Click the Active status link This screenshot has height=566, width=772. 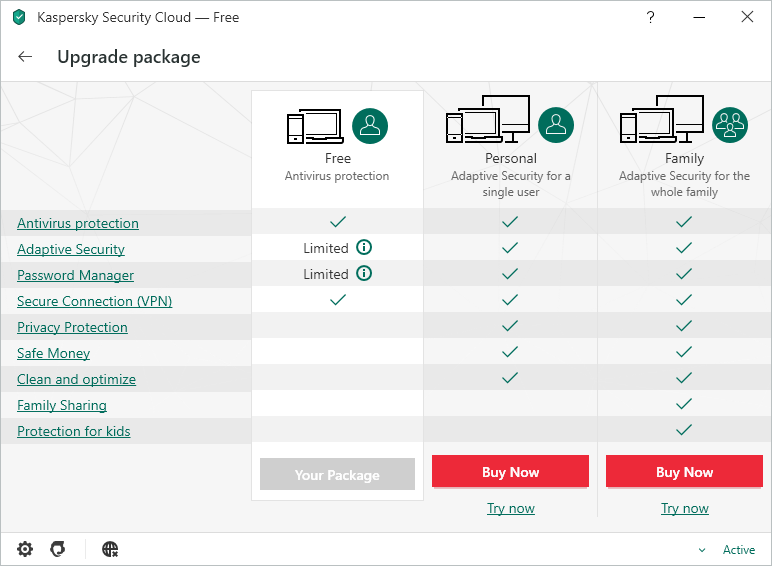(x=739, y=550)
